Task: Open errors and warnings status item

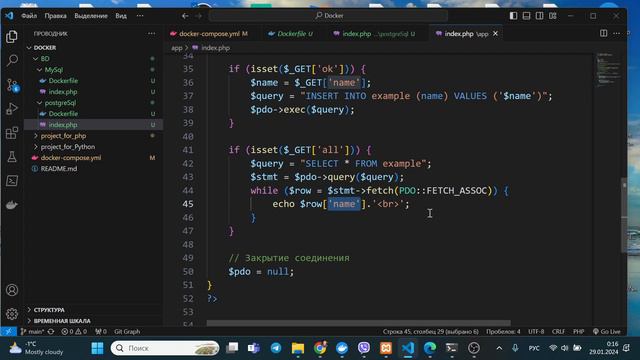Action: [x=74, y=331]
